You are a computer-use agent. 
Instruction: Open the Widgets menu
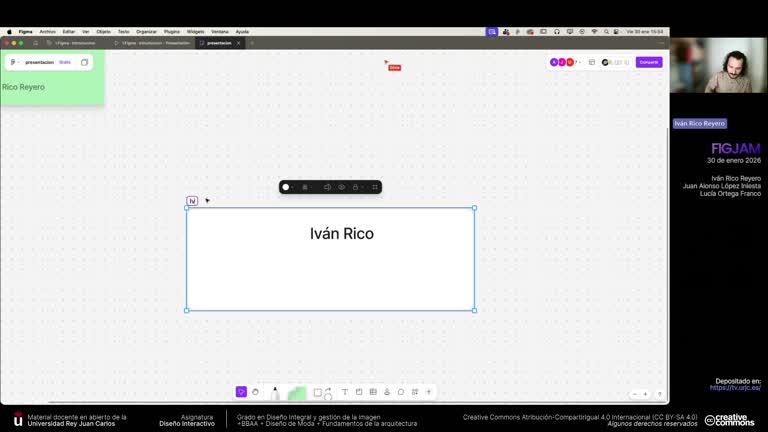195,31
